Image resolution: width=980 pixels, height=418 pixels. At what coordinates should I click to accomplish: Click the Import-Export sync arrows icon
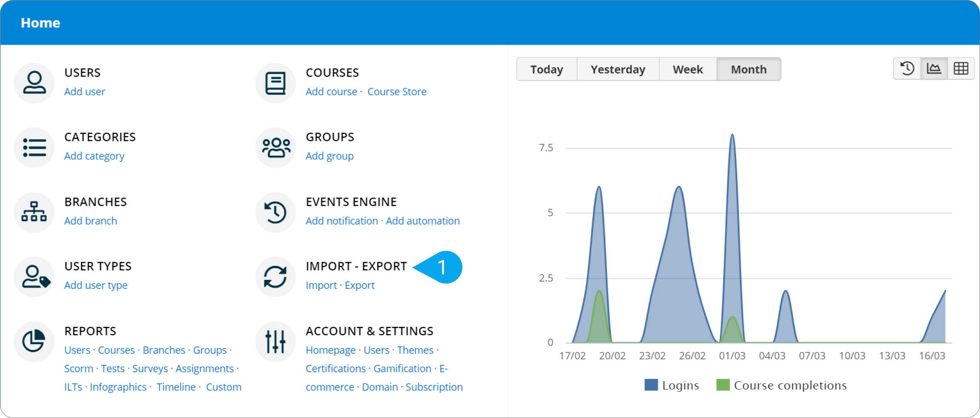click(275, 277)
